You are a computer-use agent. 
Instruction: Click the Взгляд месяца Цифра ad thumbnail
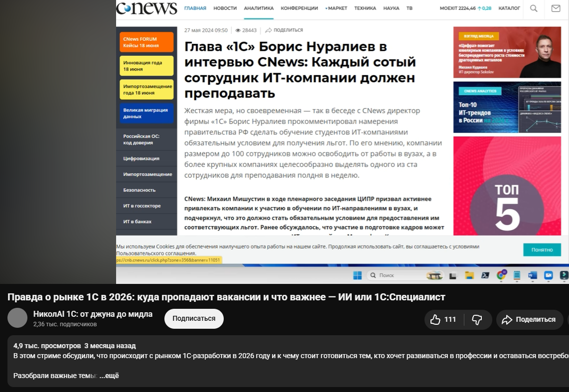pyautogui.click(x=507, y=52)
